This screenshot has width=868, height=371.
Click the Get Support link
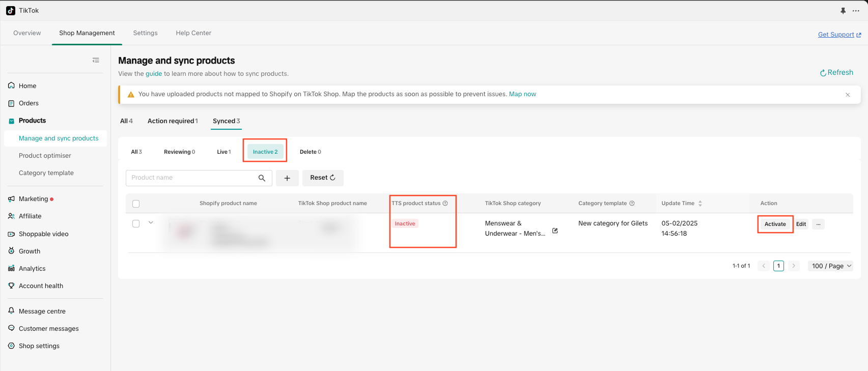tap(839, 35)
